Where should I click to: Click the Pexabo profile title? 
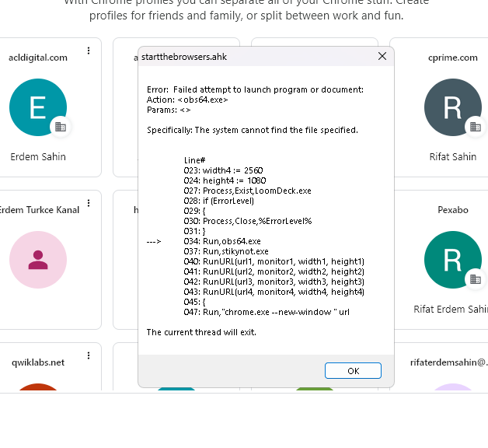[453, 210]
